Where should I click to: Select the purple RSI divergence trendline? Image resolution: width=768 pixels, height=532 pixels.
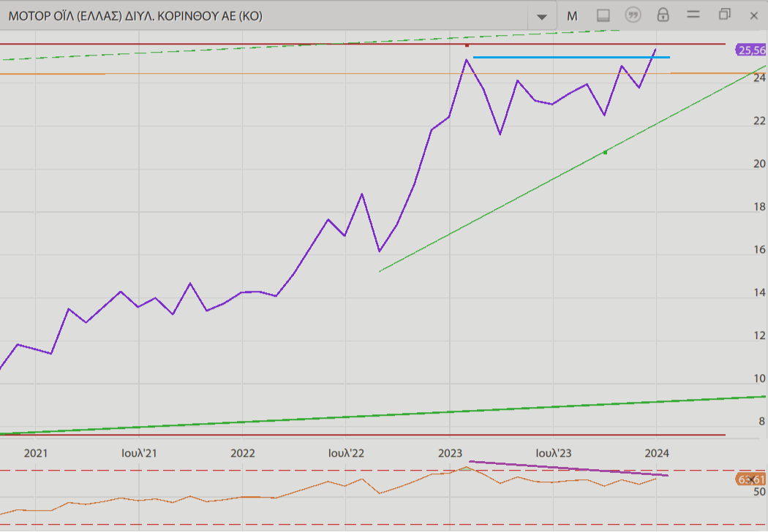[x=568, y=468]
